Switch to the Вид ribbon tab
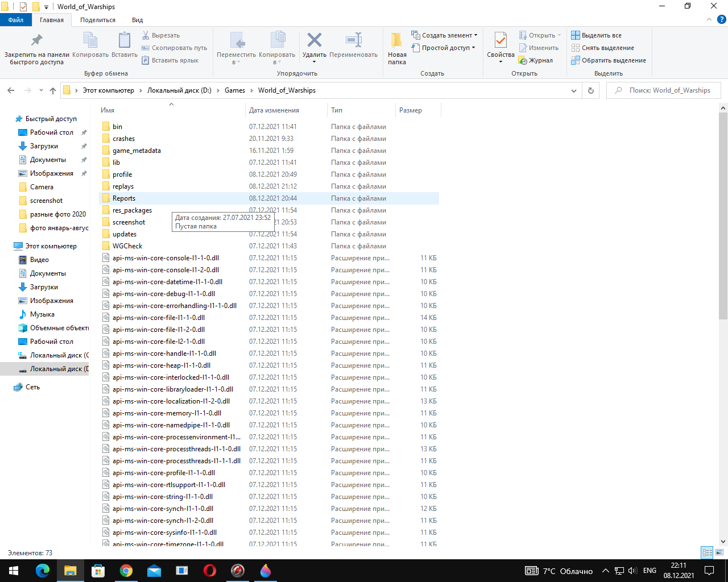728x582 pixels. click(138, 20)
